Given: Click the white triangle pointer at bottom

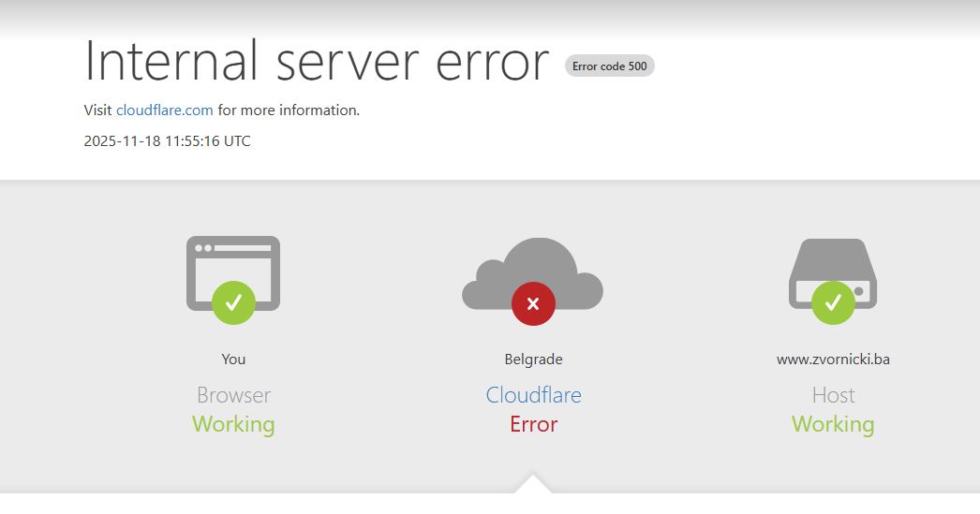Looking at the screenshot, I should click(533, 484).
